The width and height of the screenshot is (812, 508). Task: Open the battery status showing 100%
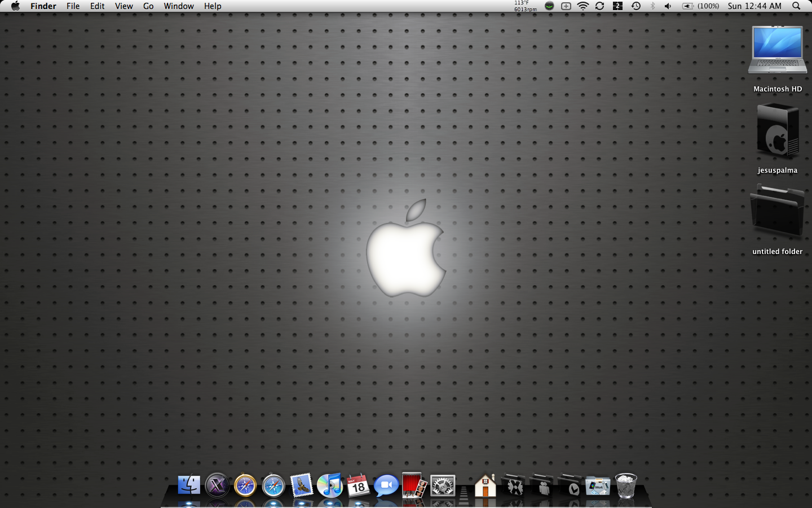click(701, 6)
